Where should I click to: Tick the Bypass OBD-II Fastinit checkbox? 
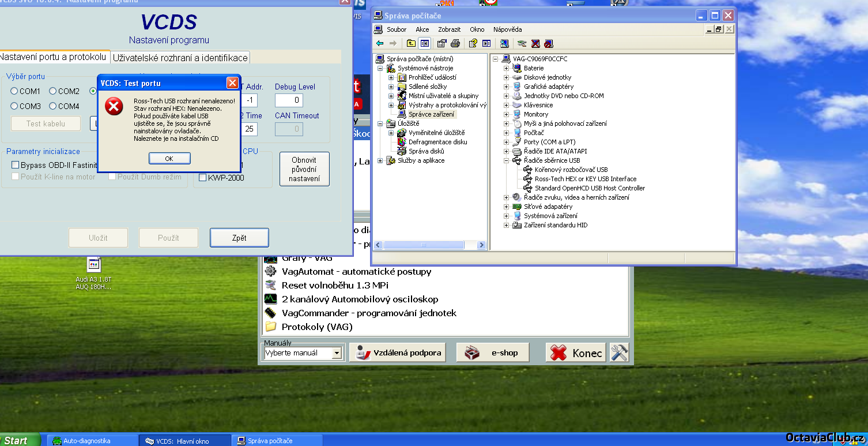point(16,165)
